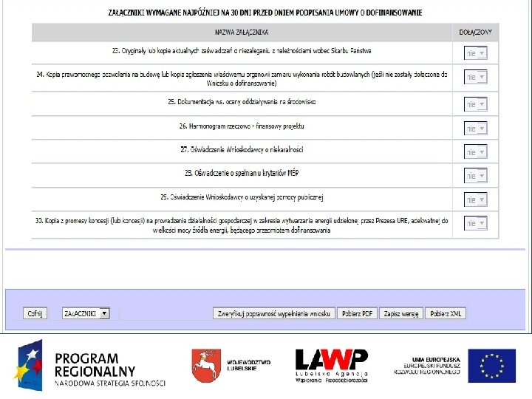Click Zweryfikuj poprawność wypełnienia wniosku button
532x399 pixels.
tap(274, 313)
